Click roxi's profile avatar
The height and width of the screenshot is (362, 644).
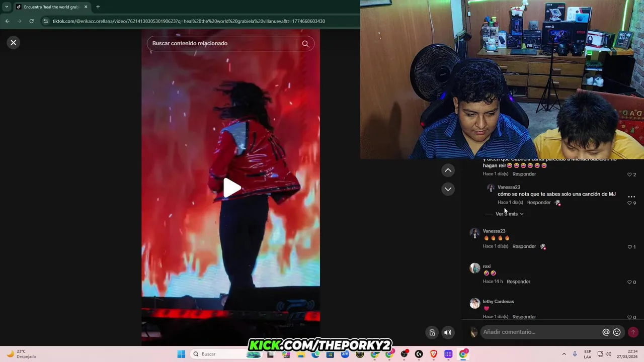click(474, 268)
